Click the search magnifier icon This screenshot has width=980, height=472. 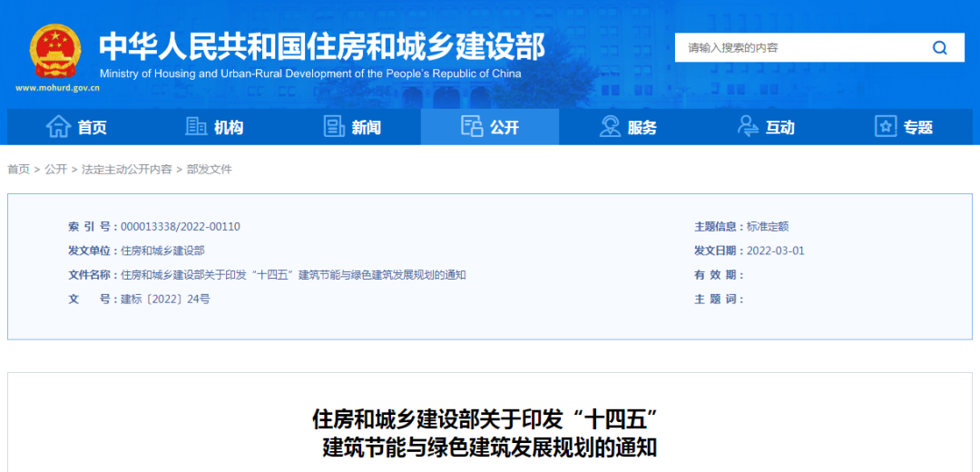coord(940,48)
